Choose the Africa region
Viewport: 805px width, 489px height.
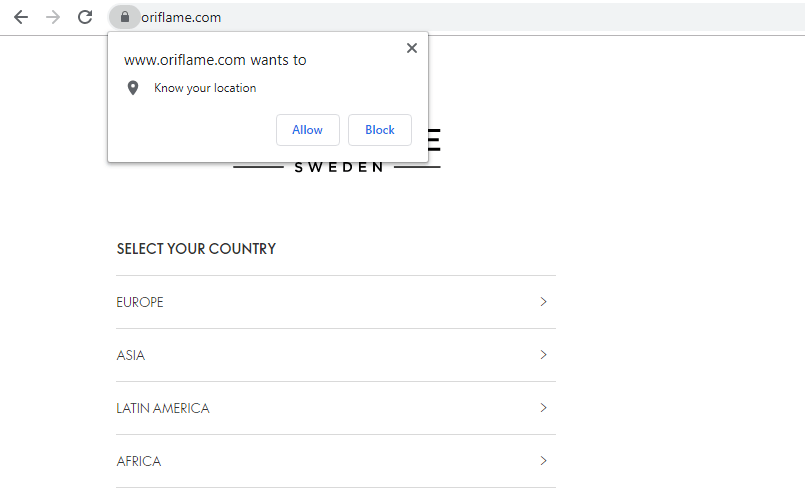[139, 461]
